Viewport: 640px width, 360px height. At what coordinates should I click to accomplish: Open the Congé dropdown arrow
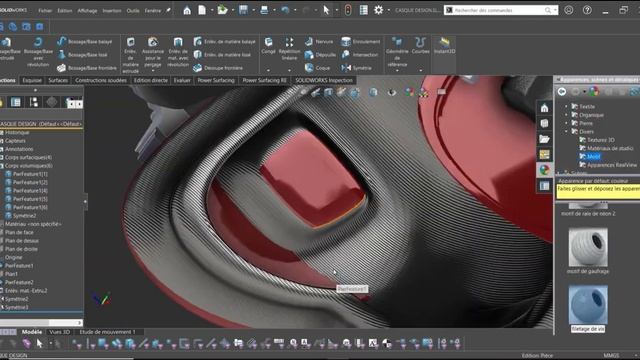point(268,70)
